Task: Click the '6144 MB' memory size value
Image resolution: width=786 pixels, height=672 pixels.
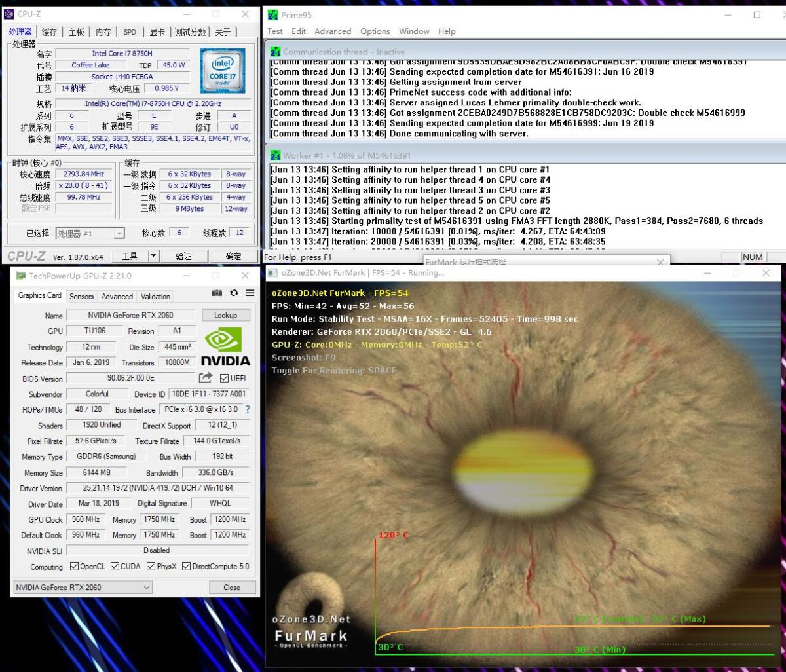Action: [x=96, y=472]
